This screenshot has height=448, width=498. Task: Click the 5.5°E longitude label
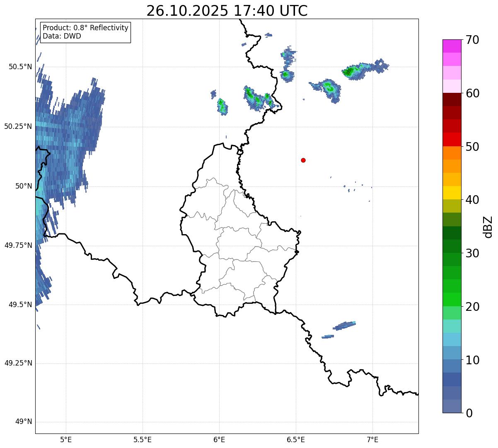point(143,439)
